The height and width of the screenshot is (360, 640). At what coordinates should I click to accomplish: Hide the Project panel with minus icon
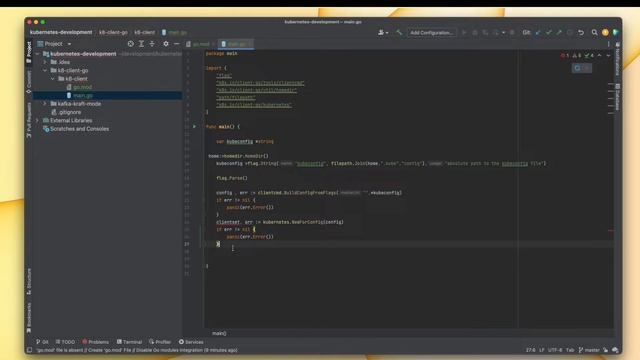coord(176,44)
